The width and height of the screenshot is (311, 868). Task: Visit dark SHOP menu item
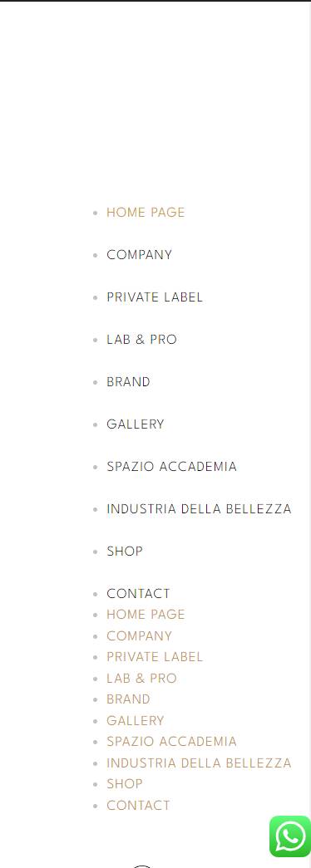coord(125,552)
